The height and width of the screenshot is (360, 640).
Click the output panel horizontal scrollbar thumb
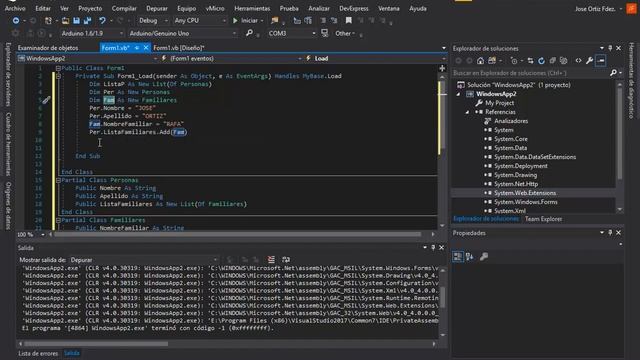pos(96,344)
